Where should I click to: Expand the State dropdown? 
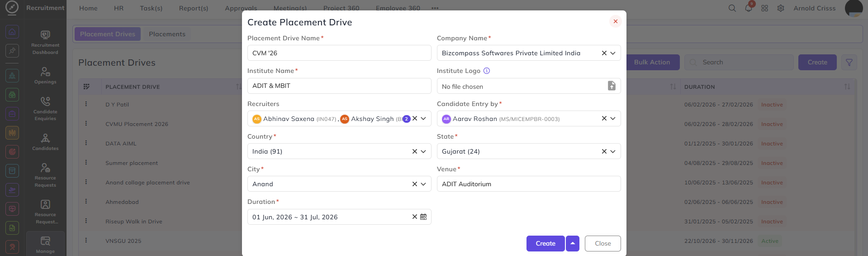[613, 151]
